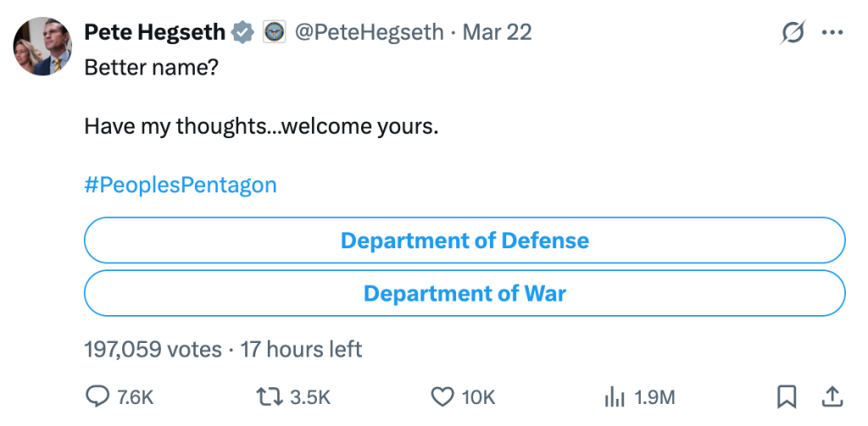Click the blue verified checkmark badge

coord(243,32)
